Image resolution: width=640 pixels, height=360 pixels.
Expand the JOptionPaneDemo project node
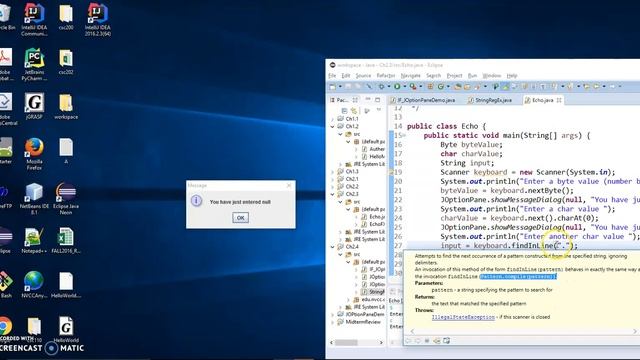tap(333, 315)
